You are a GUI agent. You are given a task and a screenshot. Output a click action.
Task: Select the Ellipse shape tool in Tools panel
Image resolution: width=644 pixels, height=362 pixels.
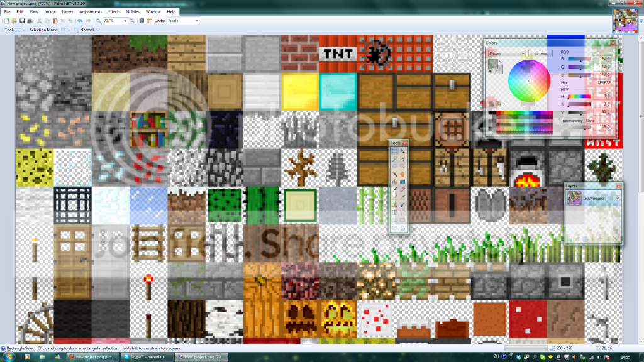[394, 228]
